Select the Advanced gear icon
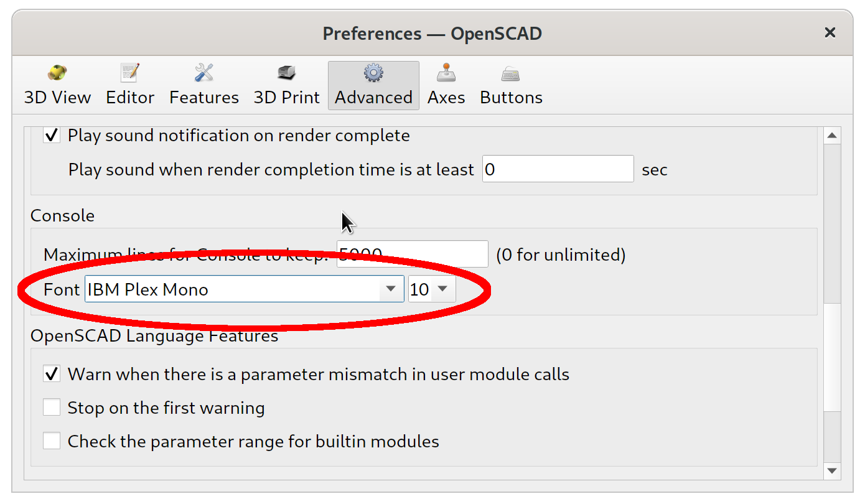 coord(373,73)
